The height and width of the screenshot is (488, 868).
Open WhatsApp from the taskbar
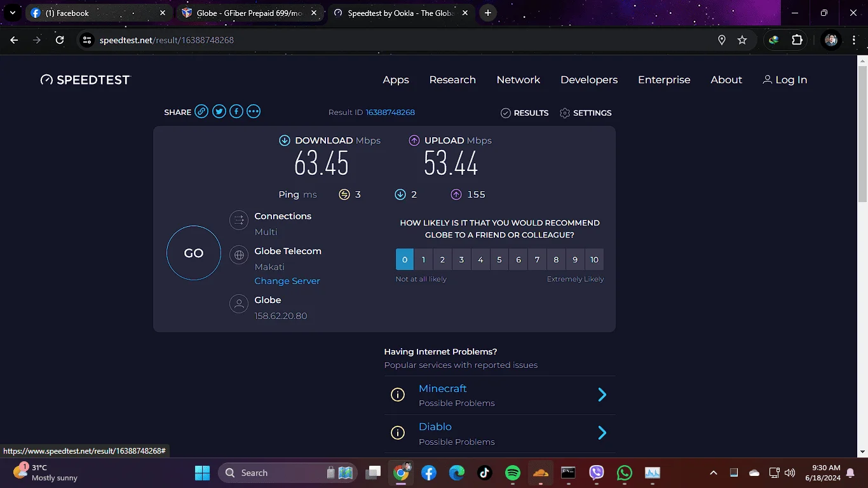tap(625, 473)
